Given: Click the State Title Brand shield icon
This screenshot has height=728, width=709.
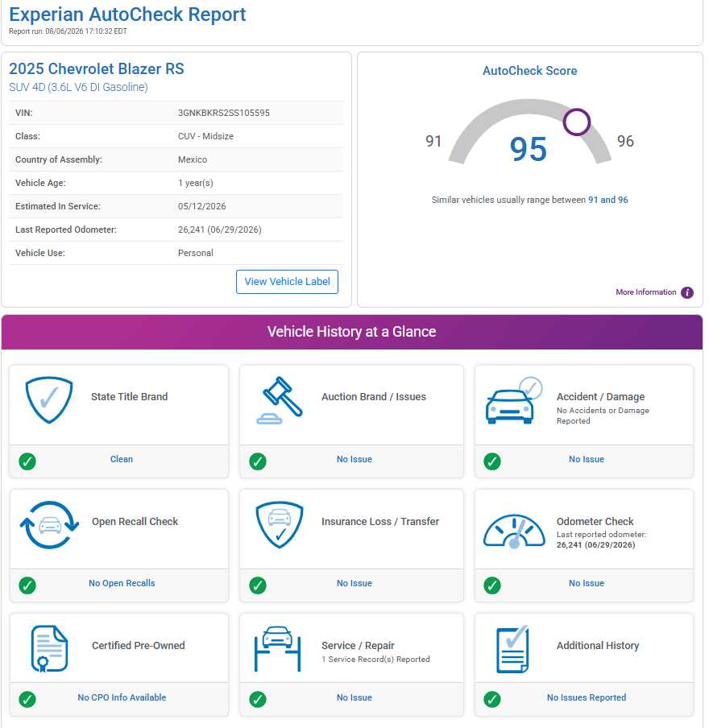Looking at the screenshot, I should 49,399.
